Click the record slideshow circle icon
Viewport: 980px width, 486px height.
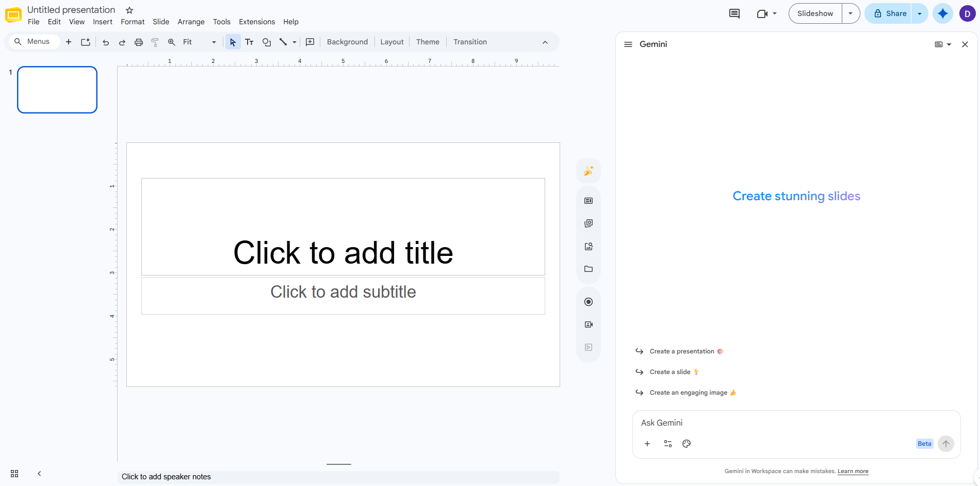589,302
